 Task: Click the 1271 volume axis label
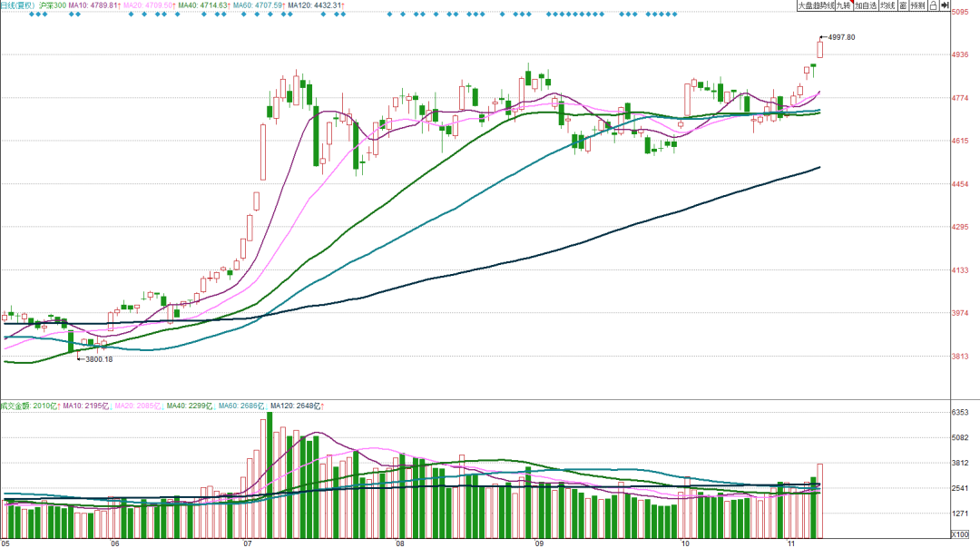pyautogui.click(x=960, y=514)
